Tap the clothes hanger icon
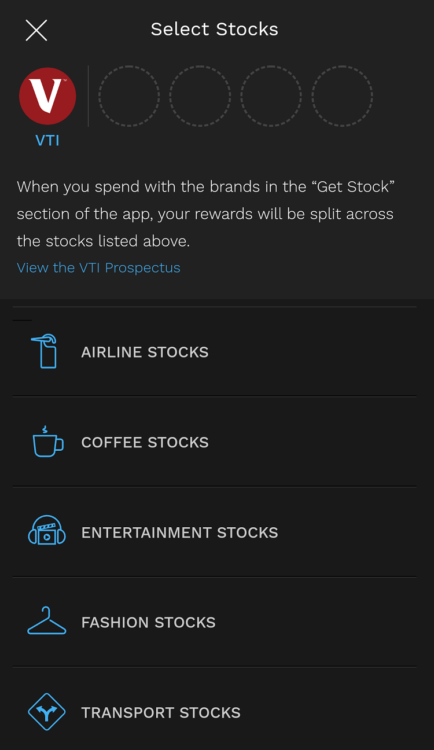Image resolution: width=434 pixels, height=750 pixels. click(x=46, y=621)
